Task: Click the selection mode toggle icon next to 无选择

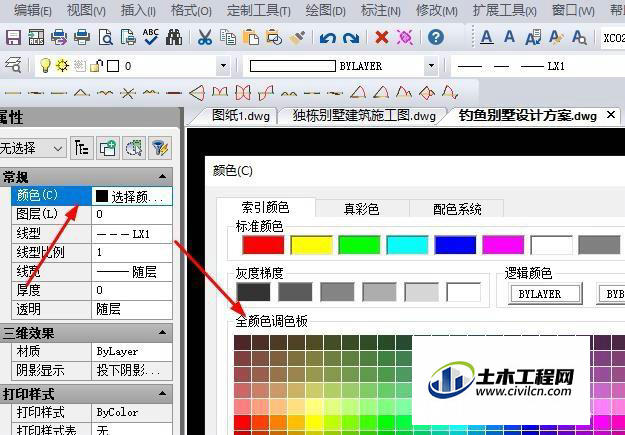Action: 82,148
